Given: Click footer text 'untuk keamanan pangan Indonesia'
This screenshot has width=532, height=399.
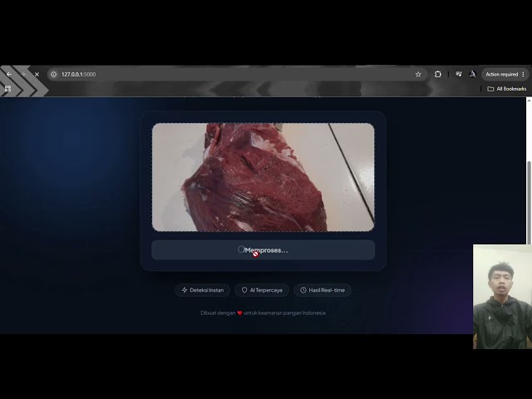Looking at the screenshot, I should (x=284, y=313).
